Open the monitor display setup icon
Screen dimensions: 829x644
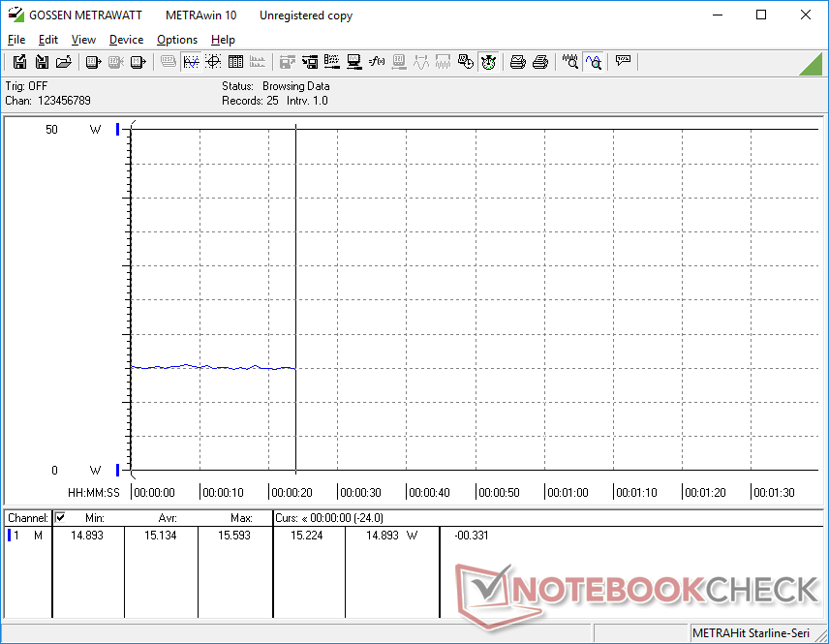point(353,62)
